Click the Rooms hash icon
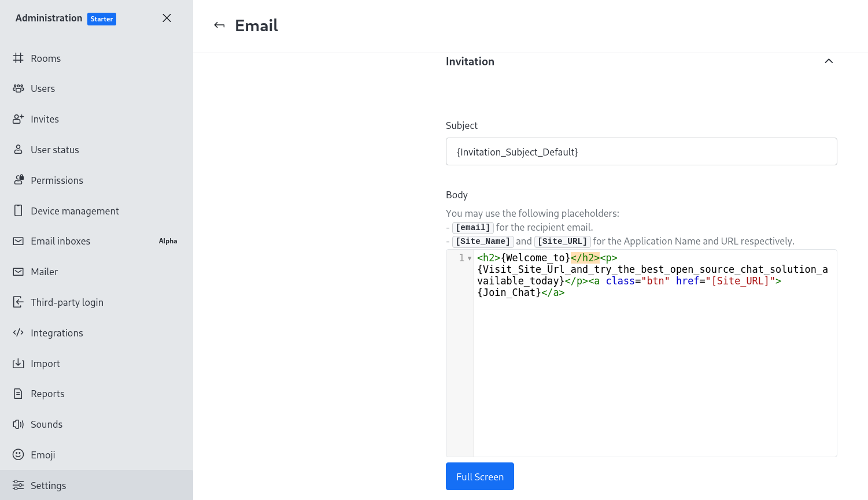This screenshot has height=500, width=868. click(19, 58)
